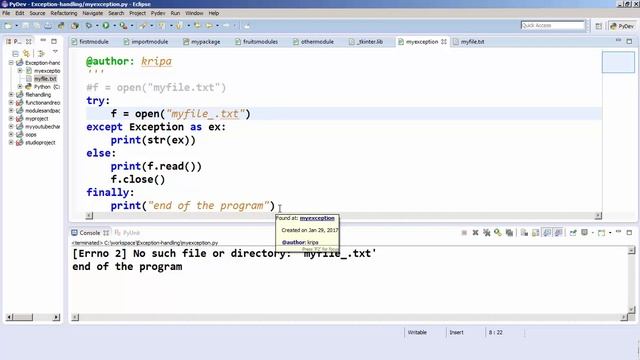Expand the studioproject project
This screenshot has height=360, width=640.
pyautogui.click(x=11, y=142)
